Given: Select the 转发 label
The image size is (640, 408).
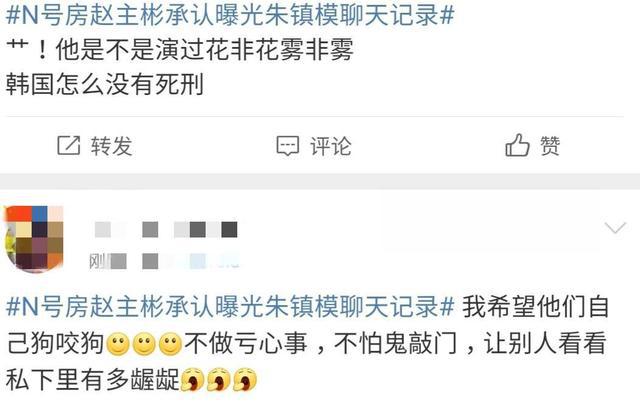Looking at the screenshot, I should pos(111,146).
